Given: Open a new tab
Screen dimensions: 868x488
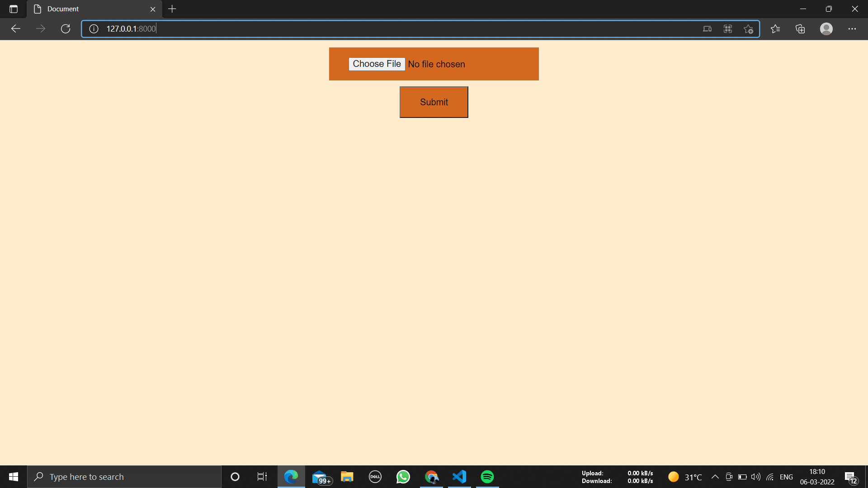Looking at the screenshot, I should [x=172, y=9].
